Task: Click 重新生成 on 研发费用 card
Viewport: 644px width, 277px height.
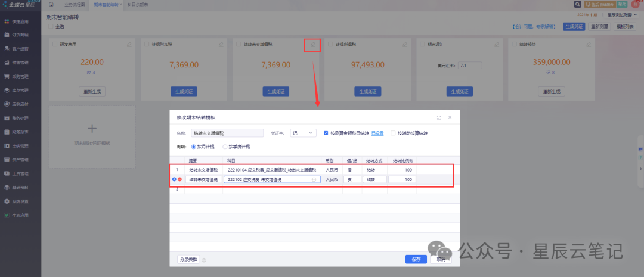Action: pos(92,92)
